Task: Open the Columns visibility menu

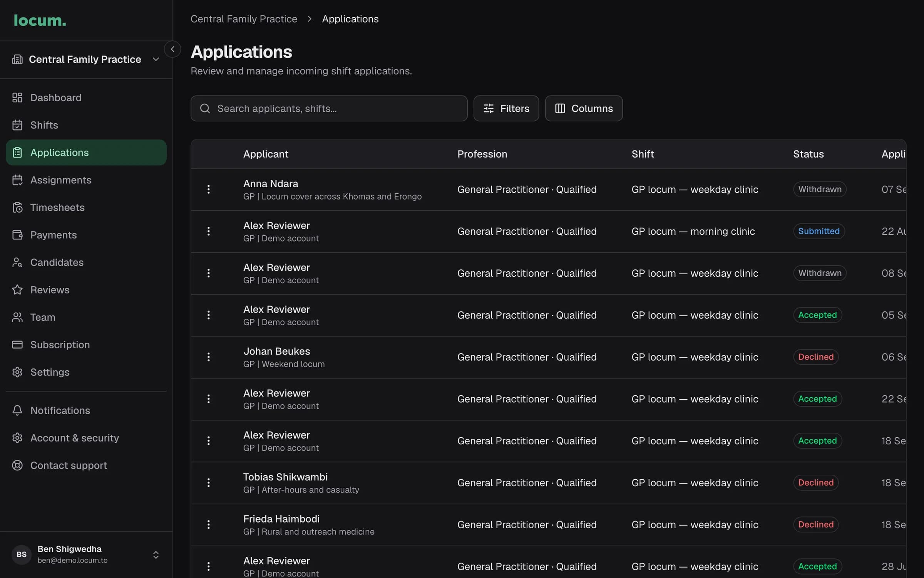Action: pos(584,108)
